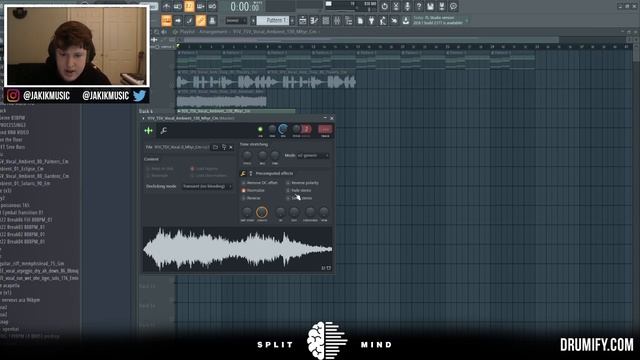Click the FL Studio version available news hint

(438, 20)
